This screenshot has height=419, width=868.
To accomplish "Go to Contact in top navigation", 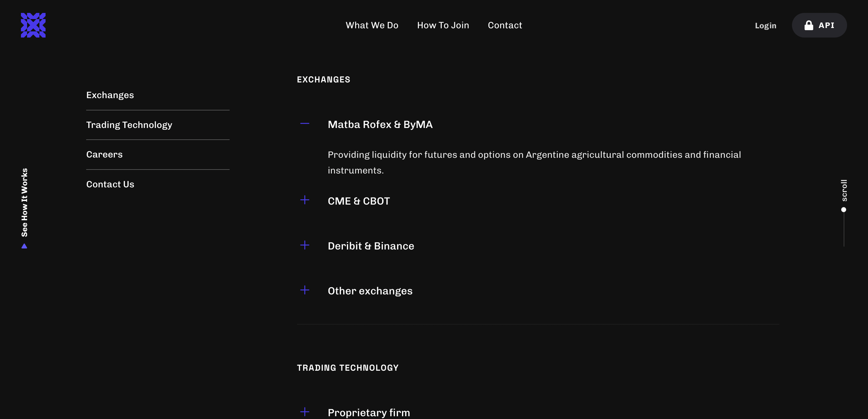I will tap(504, 25).
